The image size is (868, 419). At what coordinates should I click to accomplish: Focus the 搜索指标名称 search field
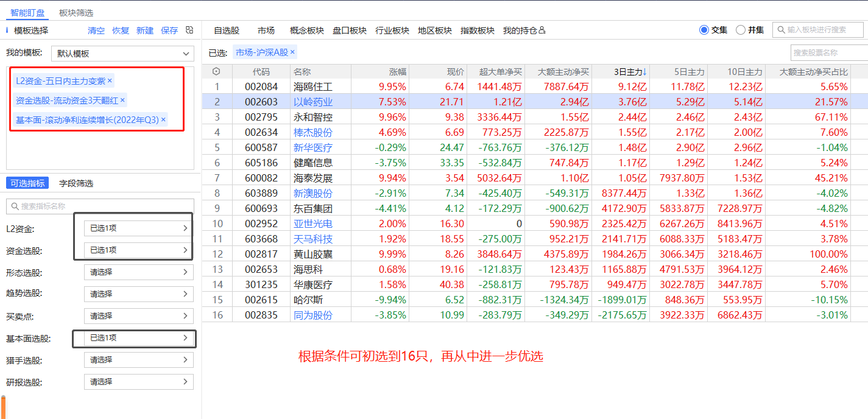100,206
